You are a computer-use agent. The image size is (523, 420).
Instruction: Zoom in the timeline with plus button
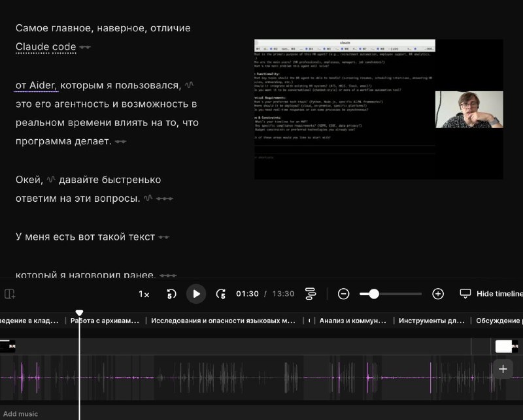click(438, 294)
